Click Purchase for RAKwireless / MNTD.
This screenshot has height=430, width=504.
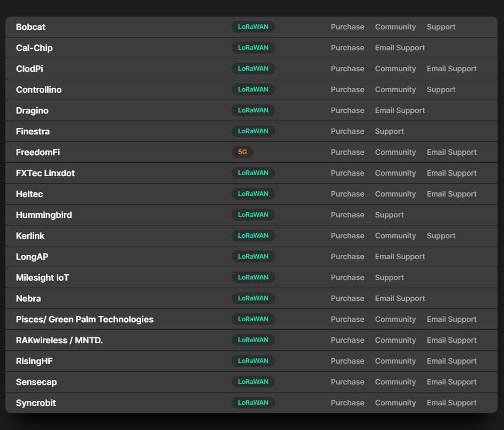click(x=347, y=341)
